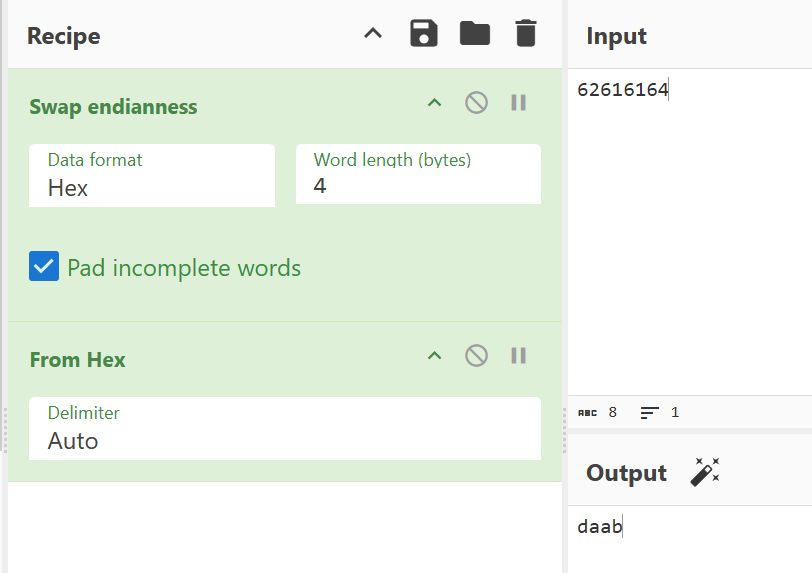Click the Output text daab

coord(599,526)
